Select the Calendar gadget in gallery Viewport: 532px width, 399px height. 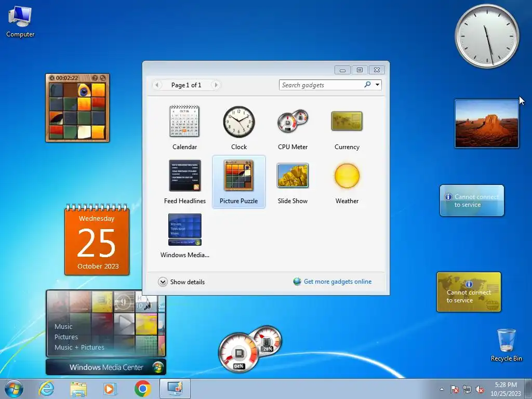coord(184,128)
